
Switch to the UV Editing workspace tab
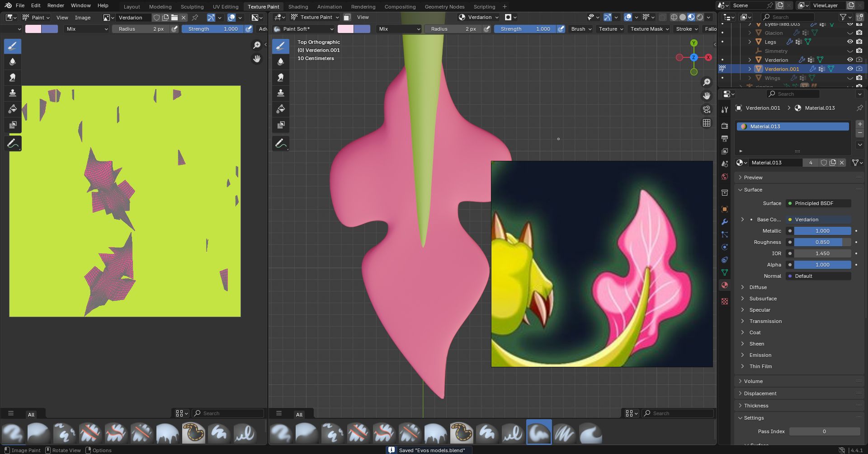click(x=226, y=7)
